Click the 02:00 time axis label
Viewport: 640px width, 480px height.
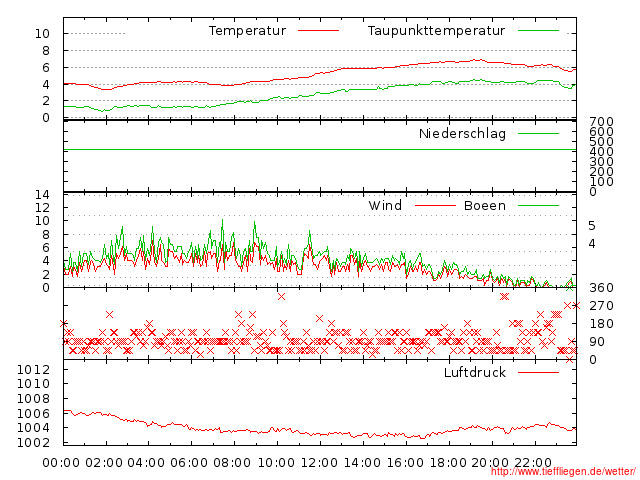104,463
